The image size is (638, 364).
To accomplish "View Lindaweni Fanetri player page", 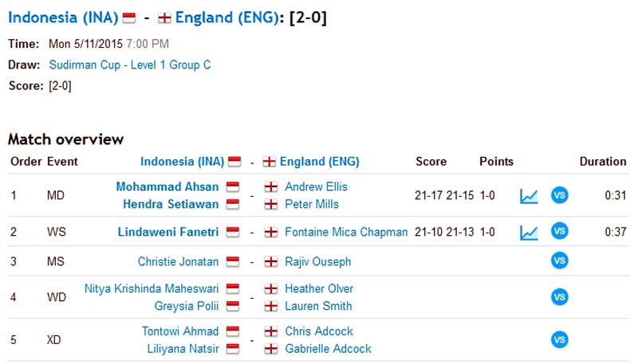I will click(168, 232).
